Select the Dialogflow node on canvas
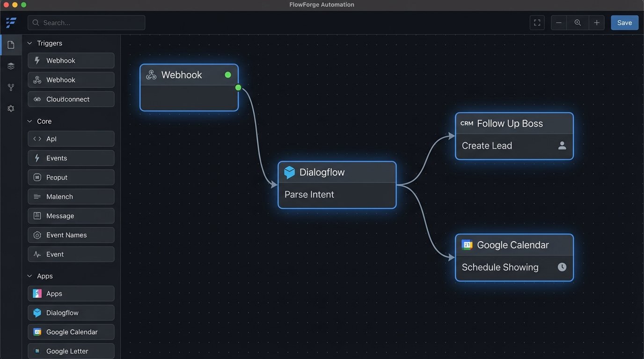Screen dimensions: 644x359 pos(337,185)
